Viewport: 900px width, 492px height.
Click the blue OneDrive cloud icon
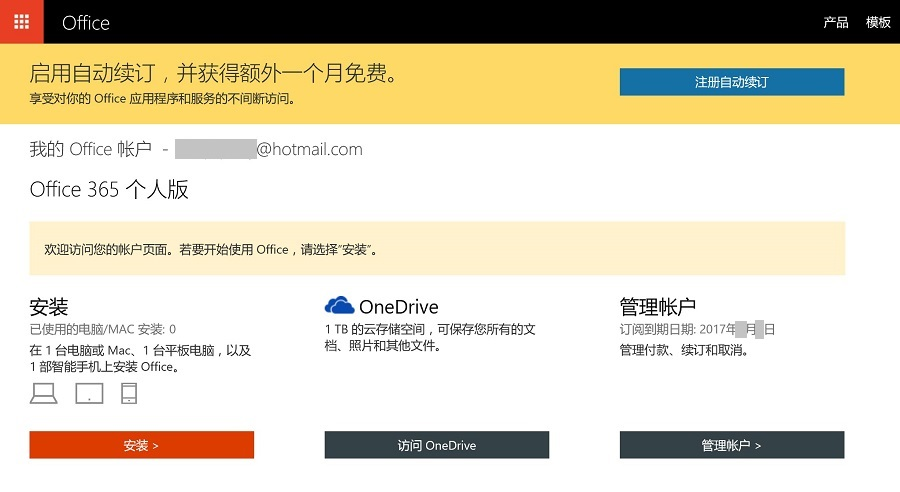click(339, 306)
